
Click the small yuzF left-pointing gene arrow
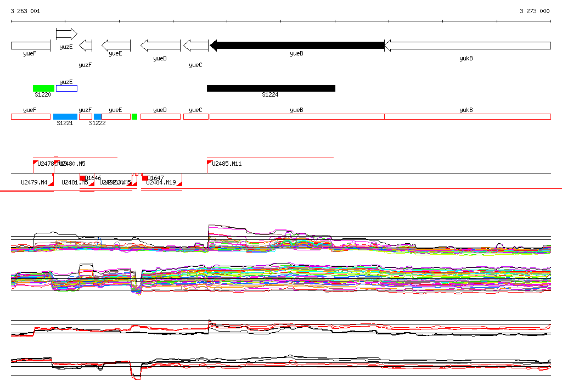(85, 46)
